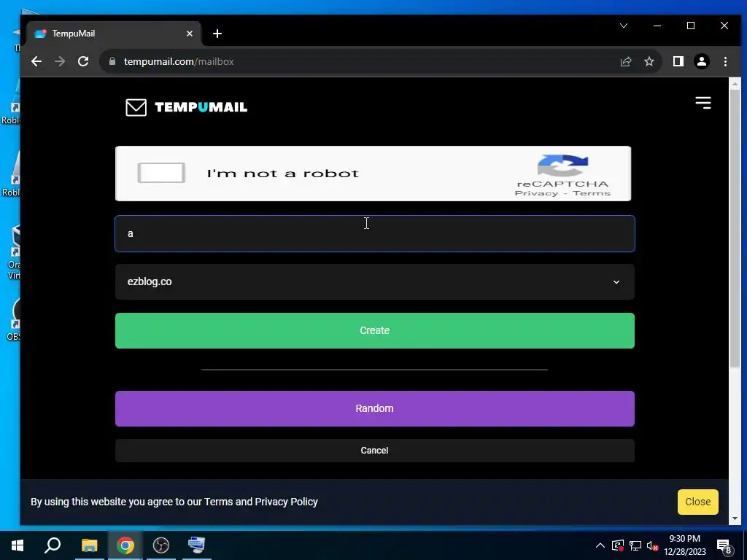Open Chrome three-dot menu
The image size is (747, 560).
pyautogui.click(x=725, y=61)
